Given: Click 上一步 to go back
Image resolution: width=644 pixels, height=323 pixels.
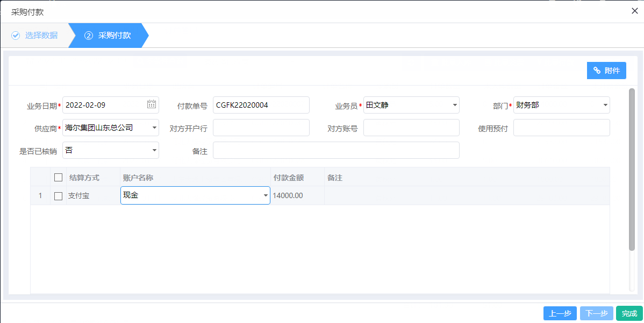Looking at the screenshot, I should click(x=560, y=313).
